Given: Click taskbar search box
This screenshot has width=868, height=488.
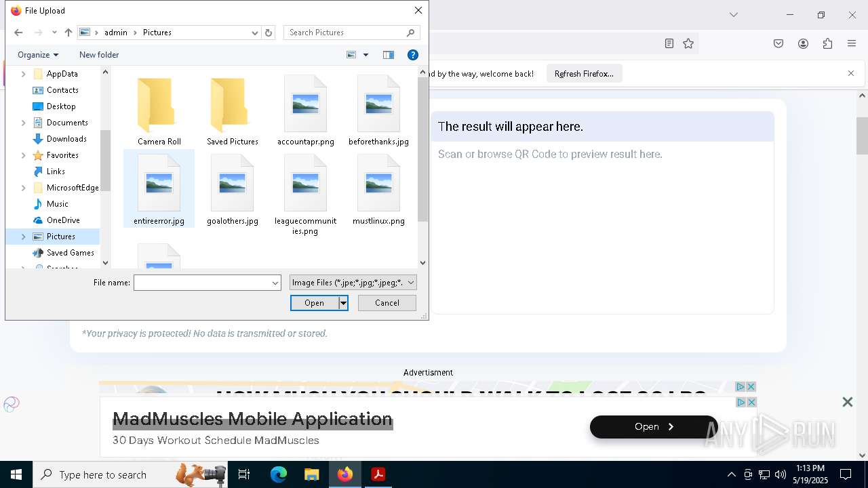Looking at the screenshot, I should (x=129, y=474).
